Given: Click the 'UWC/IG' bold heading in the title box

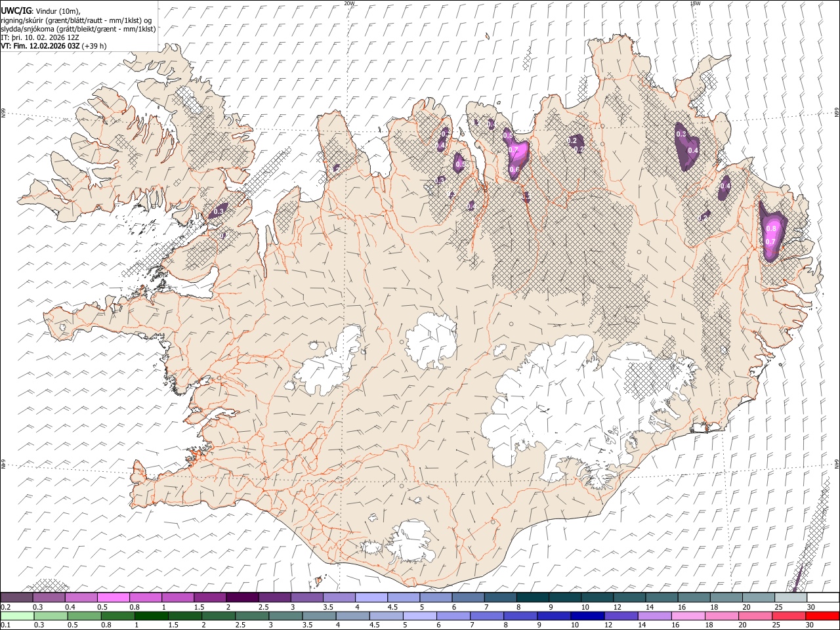Looking at the screenshot, I should coord(16,10).
